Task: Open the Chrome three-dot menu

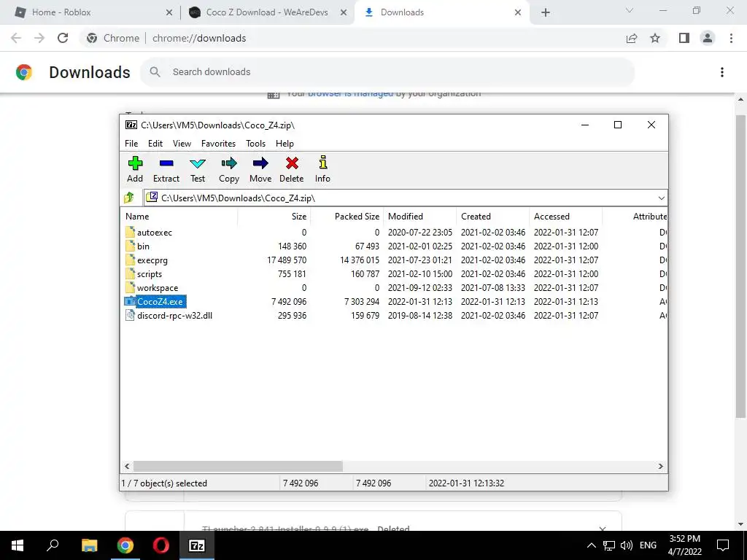Action: coord(731,38)
